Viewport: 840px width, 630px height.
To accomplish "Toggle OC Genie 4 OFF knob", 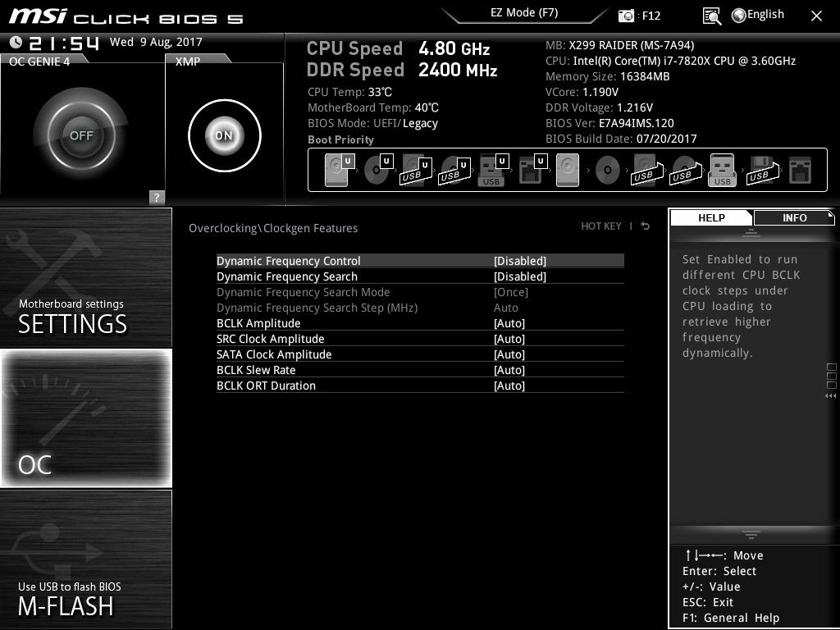I will pyautogui.click(x=81, y=135).
